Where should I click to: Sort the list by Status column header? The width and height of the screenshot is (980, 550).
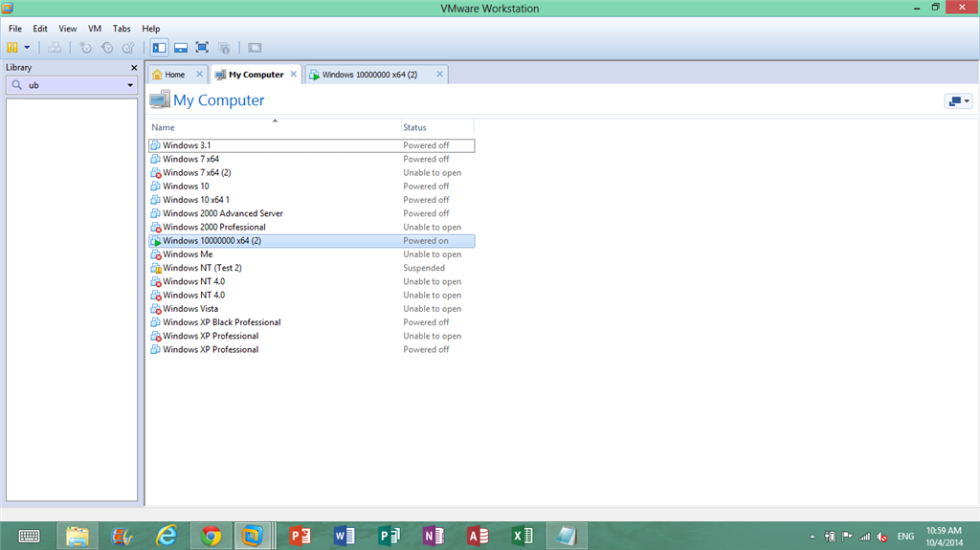coord(437,127)
